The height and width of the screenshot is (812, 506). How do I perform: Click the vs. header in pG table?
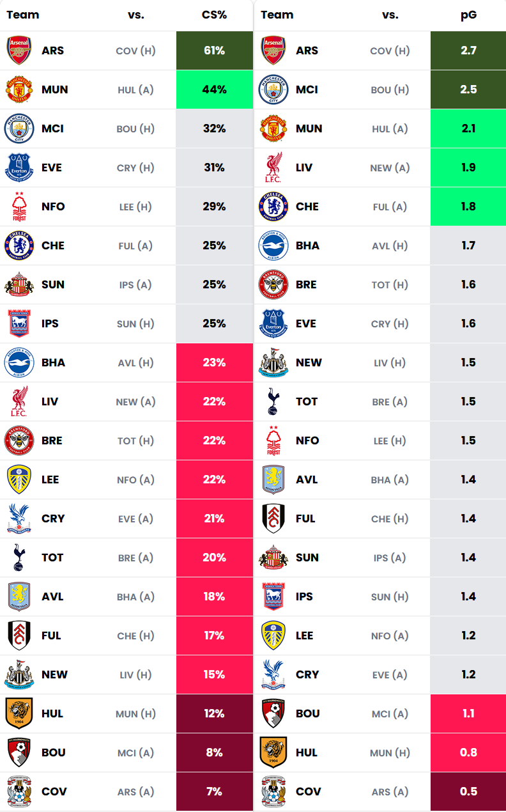tap(390, 15)
